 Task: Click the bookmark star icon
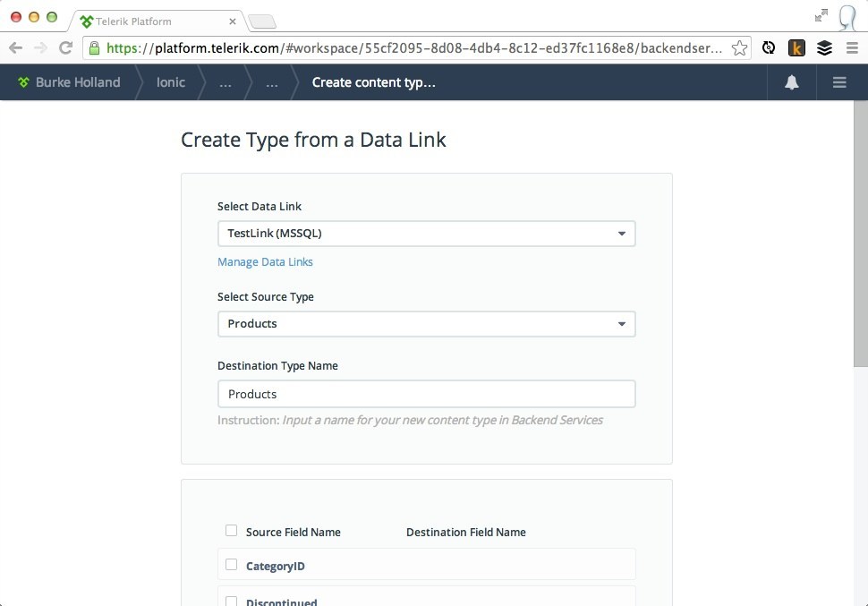739,48
